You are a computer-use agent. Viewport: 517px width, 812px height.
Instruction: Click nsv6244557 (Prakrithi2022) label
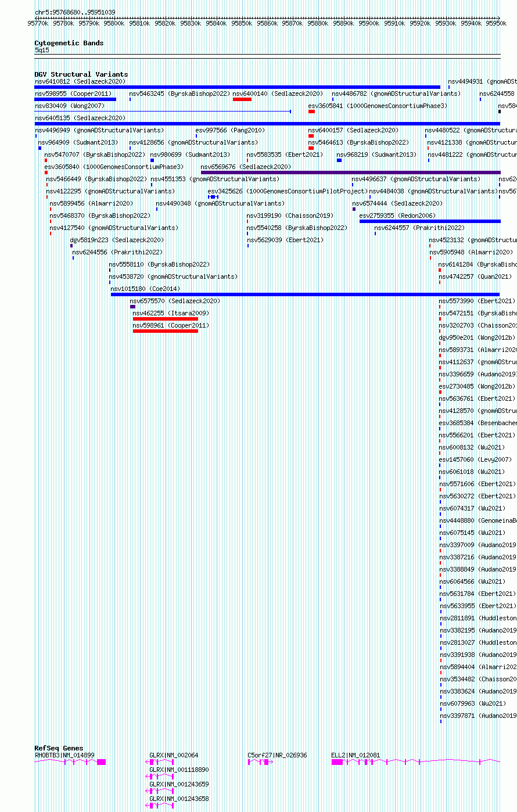tap(419, 228)
